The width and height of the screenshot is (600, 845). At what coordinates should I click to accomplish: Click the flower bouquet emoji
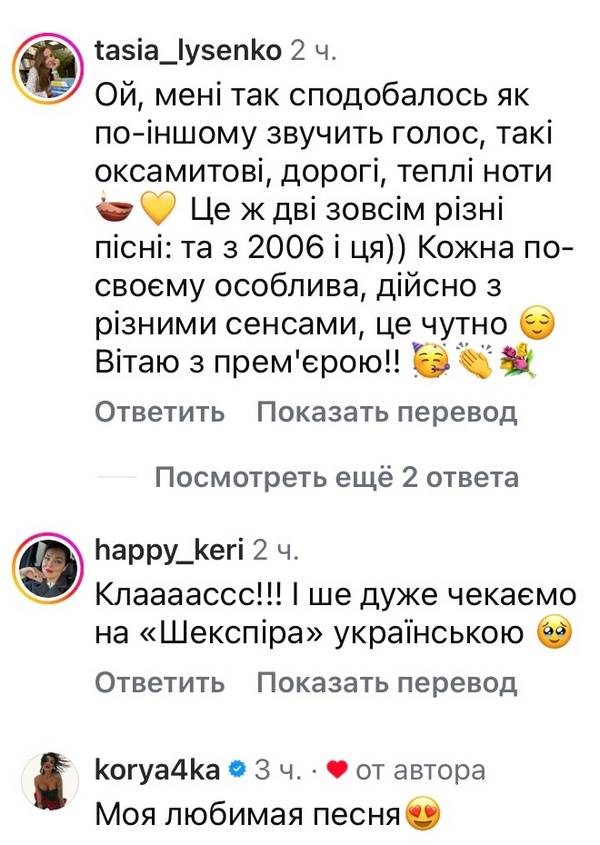(519, 362)
